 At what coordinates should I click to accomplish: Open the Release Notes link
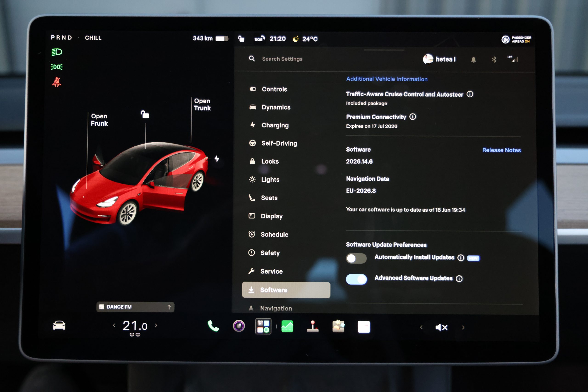click(x=501, y=150)
